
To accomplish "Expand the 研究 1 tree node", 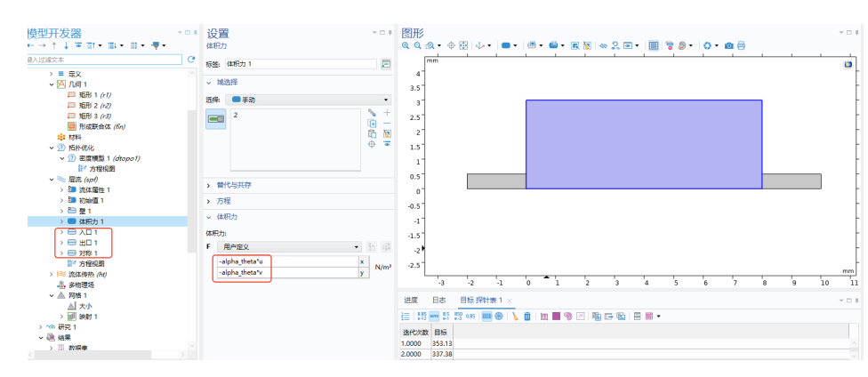I will [x=41, y=326].
